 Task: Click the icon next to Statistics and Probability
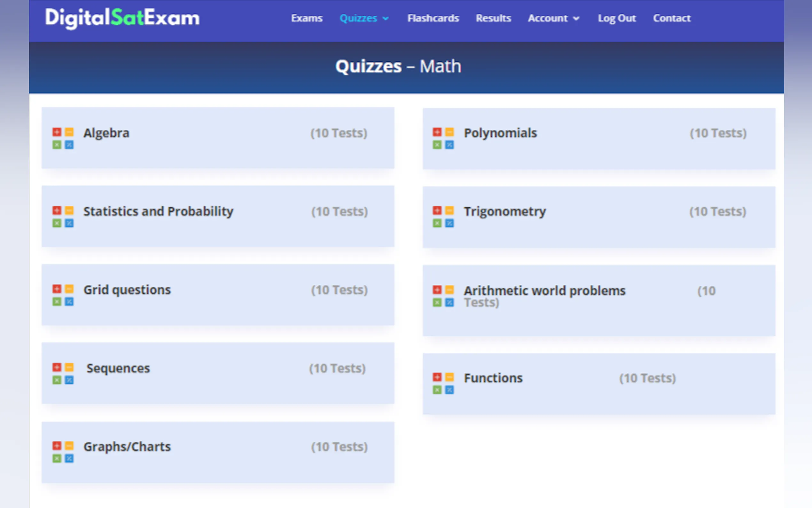click(63, 217)
